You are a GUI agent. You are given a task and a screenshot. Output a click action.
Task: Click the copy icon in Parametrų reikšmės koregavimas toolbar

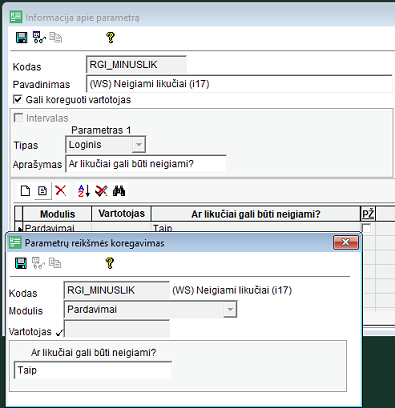(55, 263)
